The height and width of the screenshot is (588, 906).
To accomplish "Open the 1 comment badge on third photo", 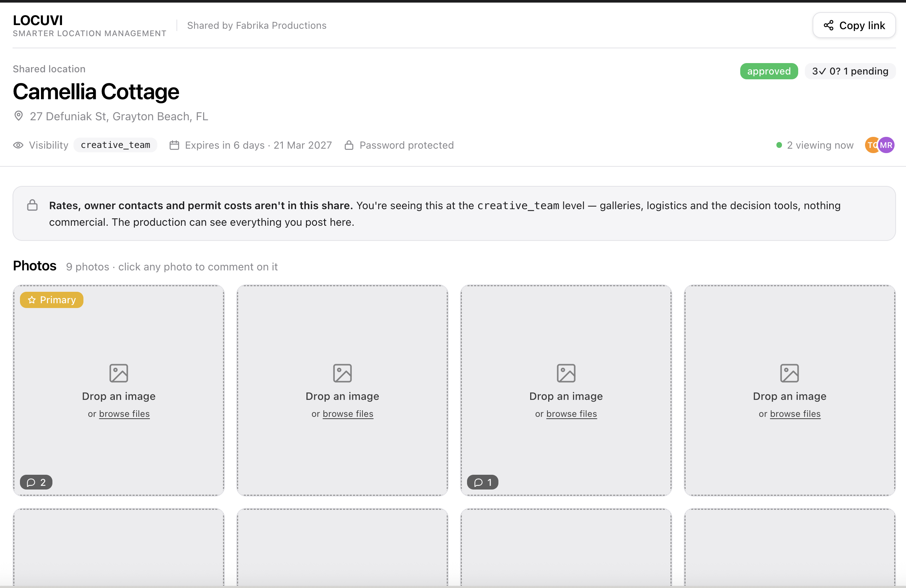I will coord(483,482).
